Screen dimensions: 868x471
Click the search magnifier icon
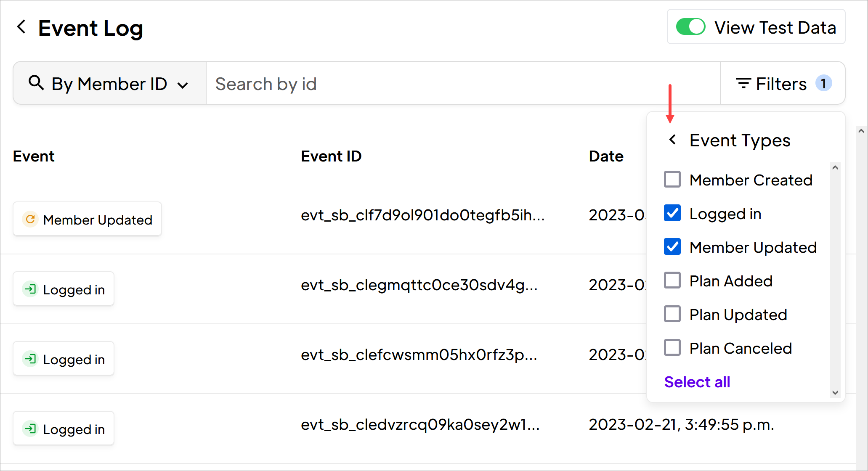point(36,83)
